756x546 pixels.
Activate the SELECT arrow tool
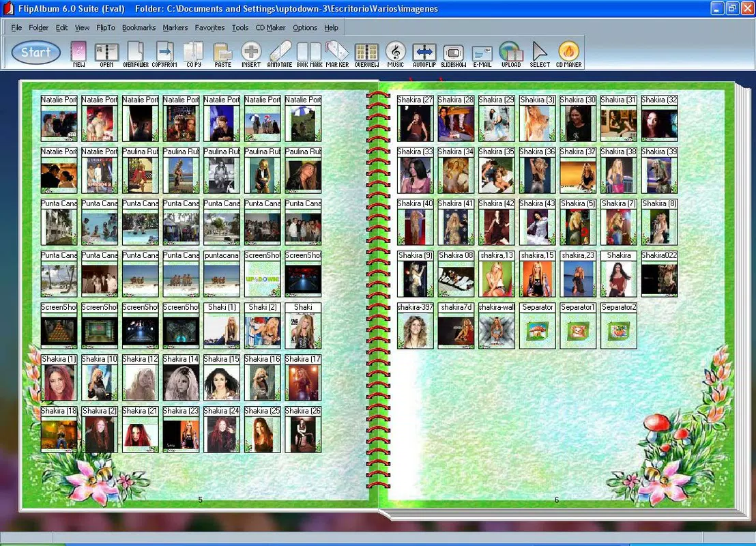540,54
